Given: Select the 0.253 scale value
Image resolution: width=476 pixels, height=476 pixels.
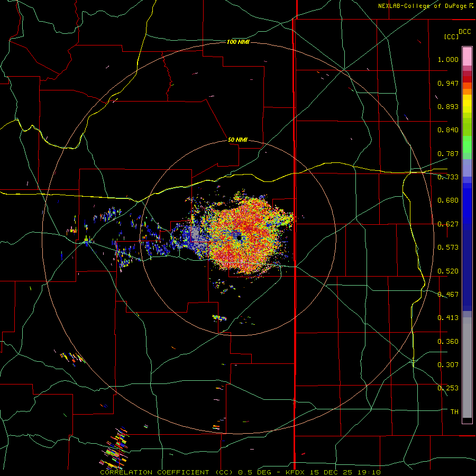Looking at the screenshot, I should (448, 388).
